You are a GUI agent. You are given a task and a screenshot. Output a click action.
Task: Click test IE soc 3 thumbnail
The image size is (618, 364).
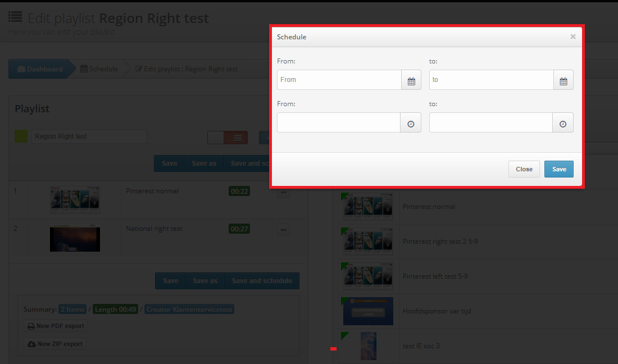[x=369, y=346]
